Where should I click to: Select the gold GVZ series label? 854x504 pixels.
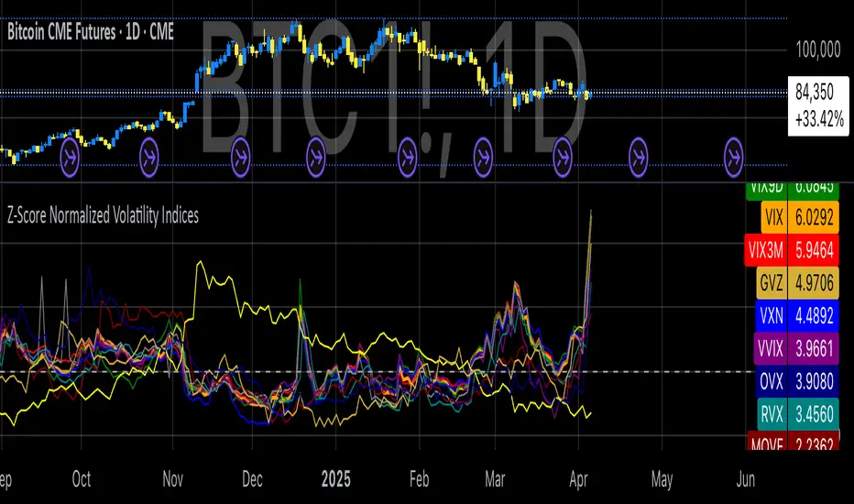772,283
